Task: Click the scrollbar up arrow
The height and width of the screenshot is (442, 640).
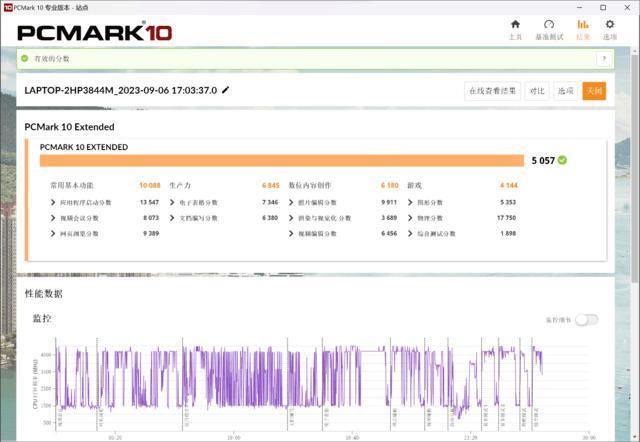Action: click(635, 51)
